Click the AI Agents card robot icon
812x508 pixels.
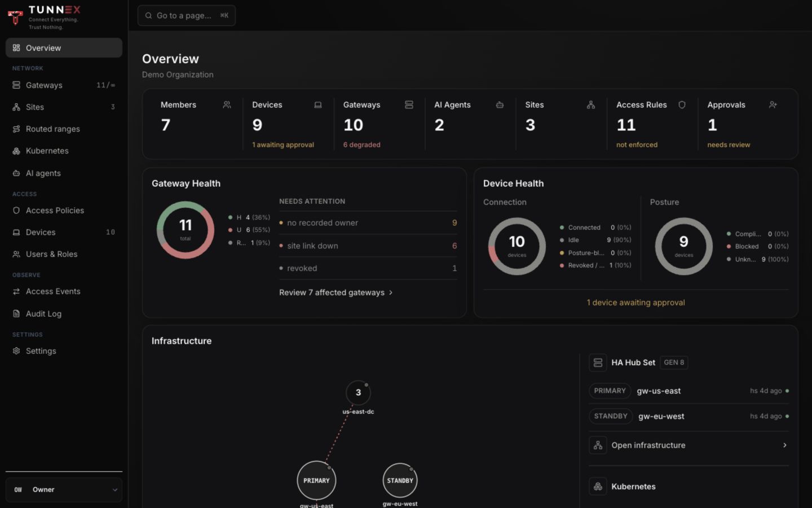pyautogui.click(x=500, y=105)
